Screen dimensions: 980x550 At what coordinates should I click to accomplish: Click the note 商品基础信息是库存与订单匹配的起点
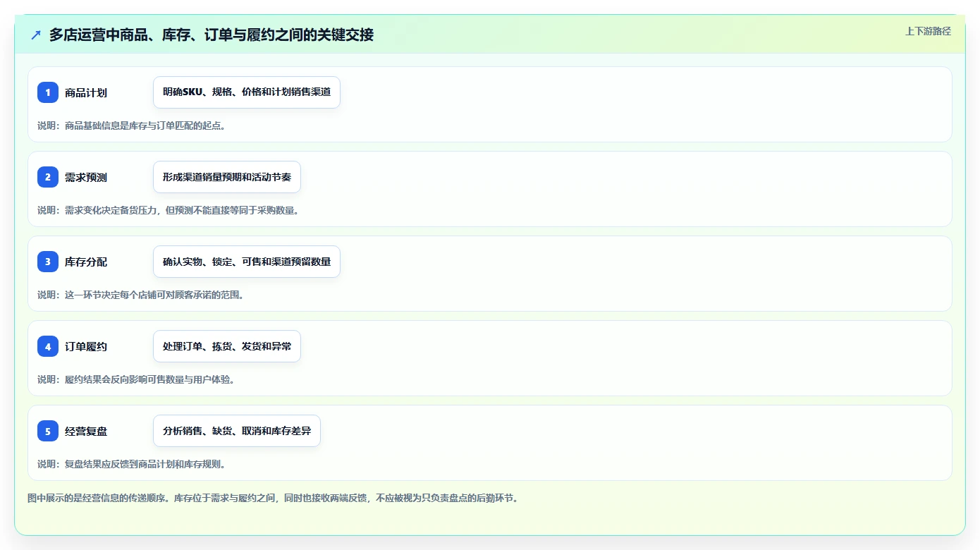(131, 126)
